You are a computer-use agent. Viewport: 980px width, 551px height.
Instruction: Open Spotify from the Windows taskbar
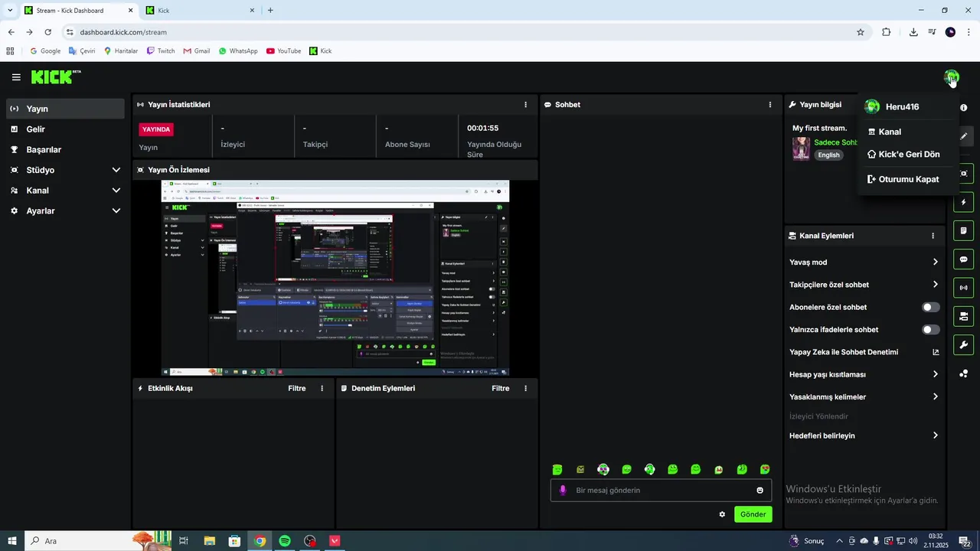tap(285, 541)
